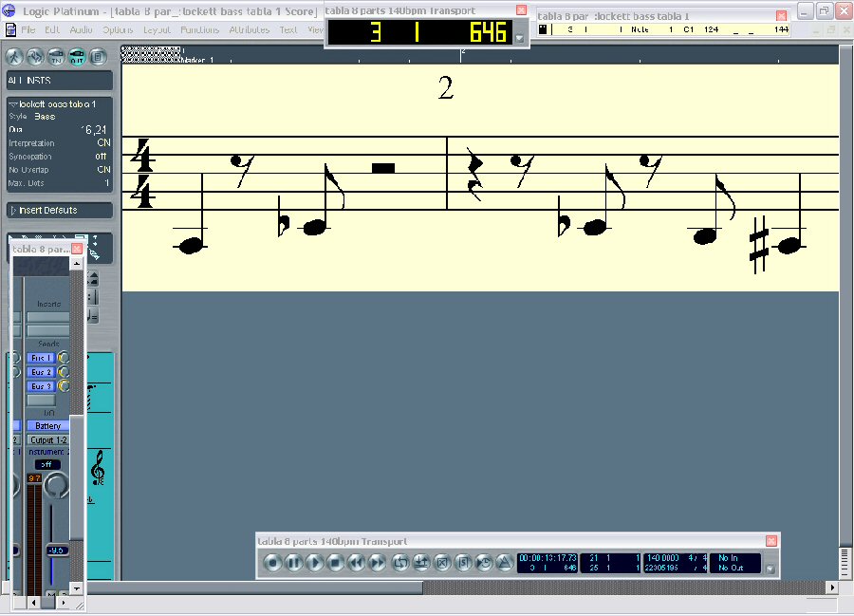Click the running man catch icon

(16, 55)
